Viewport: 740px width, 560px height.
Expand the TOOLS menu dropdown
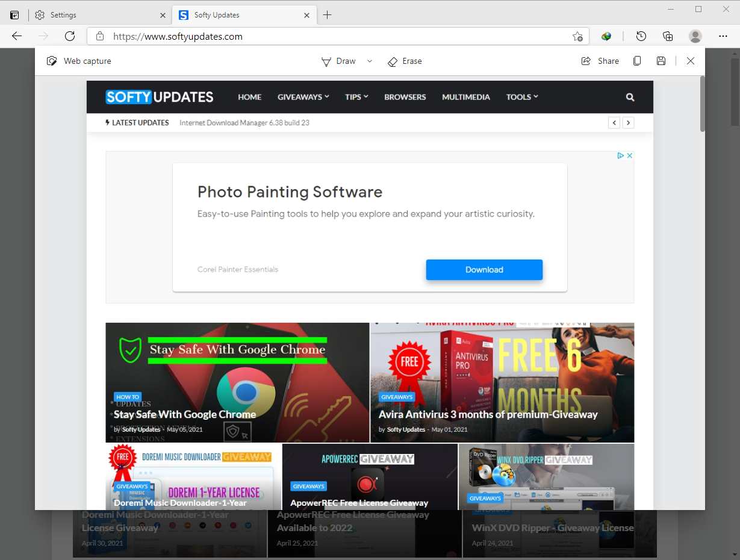pyautogui.click(x=522, y=97)
